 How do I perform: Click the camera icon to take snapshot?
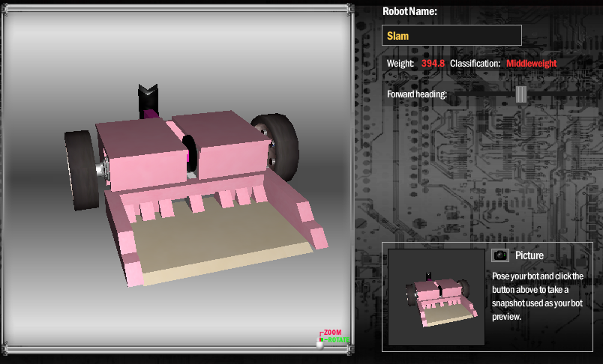[x=500, y=255]
